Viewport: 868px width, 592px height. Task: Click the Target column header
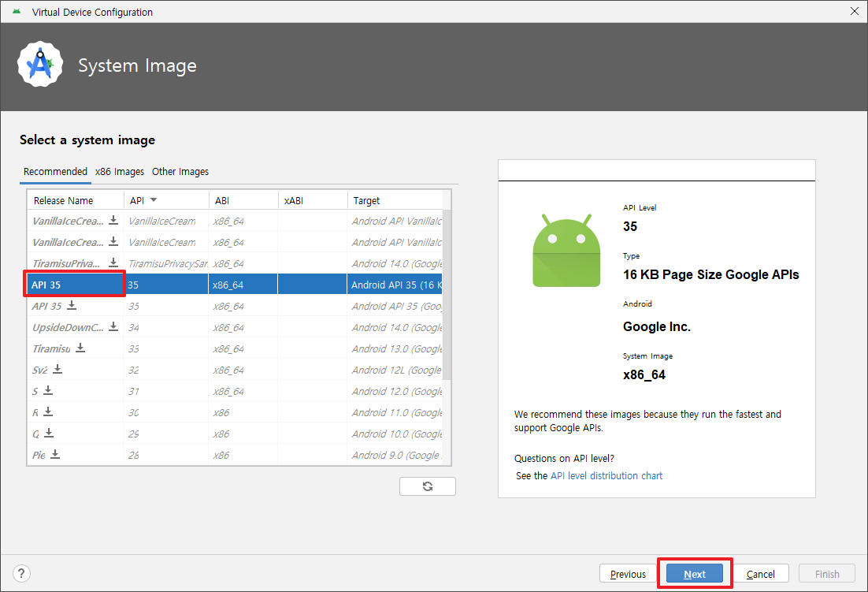coord(395,200)
